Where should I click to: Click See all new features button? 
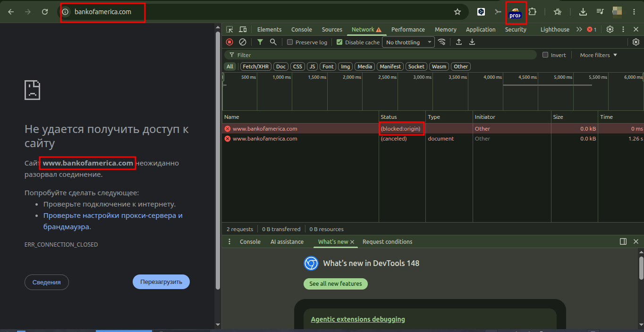[336, 284]
